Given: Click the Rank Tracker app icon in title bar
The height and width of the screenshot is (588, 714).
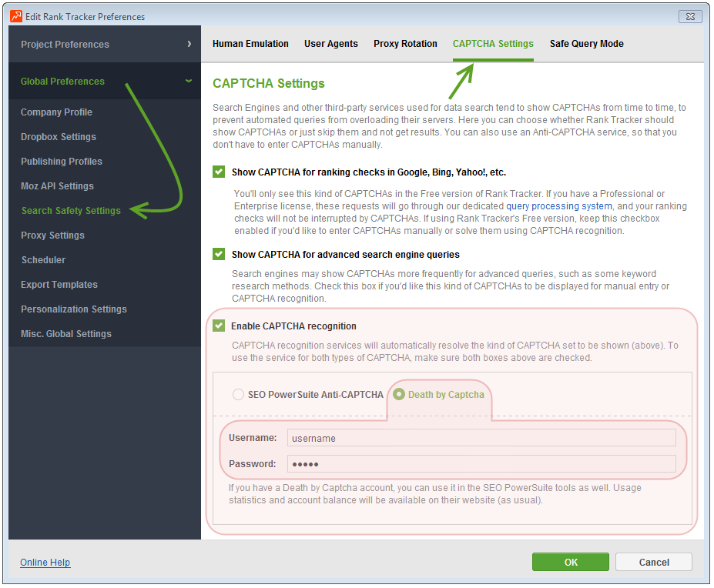Looking at the screenshot, I should click(16, 16).
